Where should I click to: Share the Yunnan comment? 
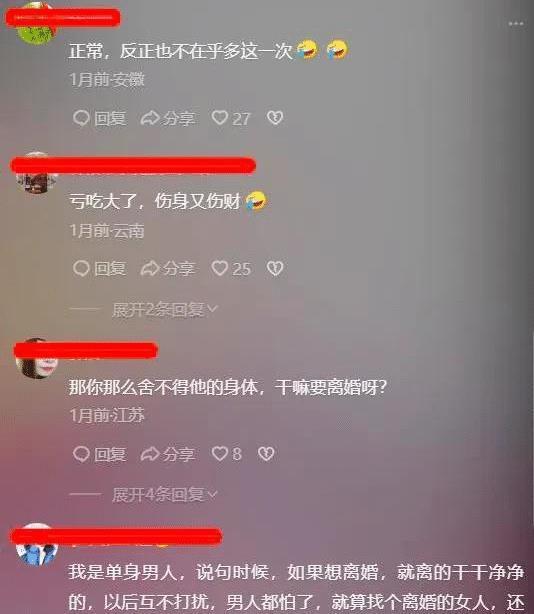(x=168, y=269)
